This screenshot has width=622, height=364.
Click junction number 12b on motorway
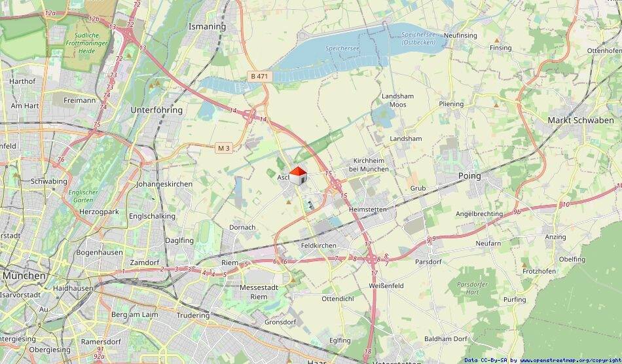(x=94, y=18)
